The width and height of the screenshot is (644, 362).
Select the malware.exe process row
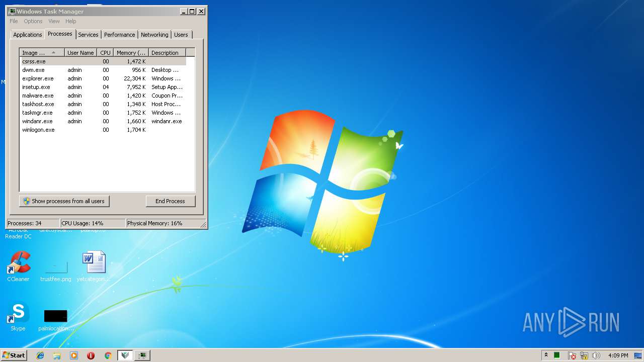[x=103, y=96]
